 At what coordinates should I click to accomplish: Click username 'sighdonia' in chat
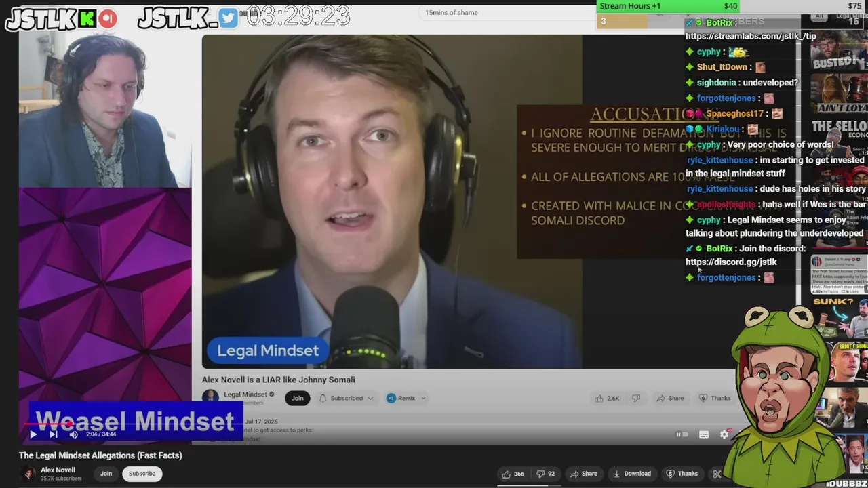(x=716, y=83)
